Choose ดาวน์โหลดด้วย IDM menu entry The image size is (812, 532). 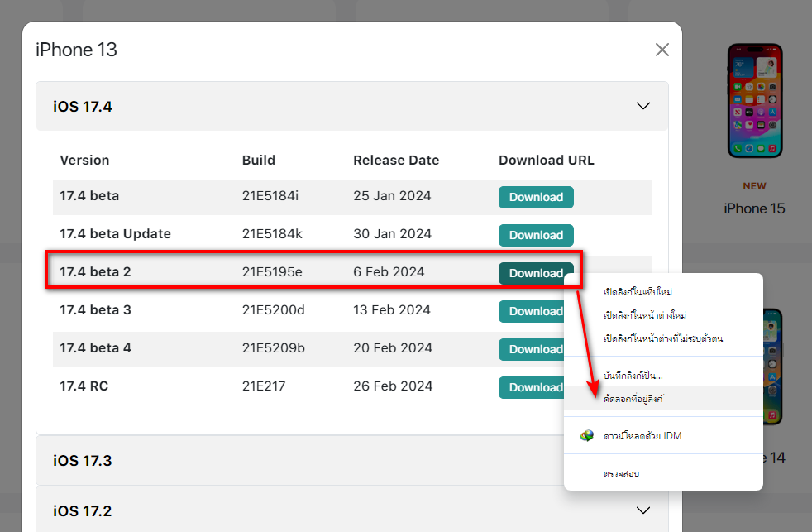coord(663,436)
